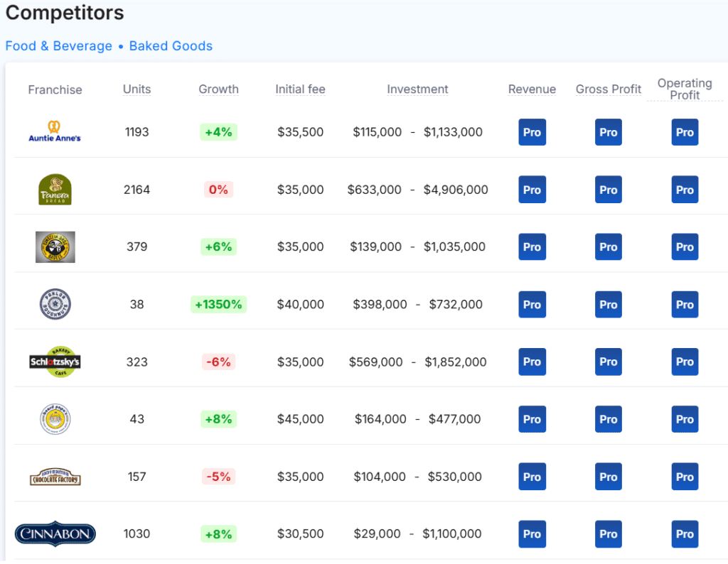This screenshot has height=564, width=728.
Task: Unlock Panera Operating Profit Pro button
Action: click(x=685, y=190)
